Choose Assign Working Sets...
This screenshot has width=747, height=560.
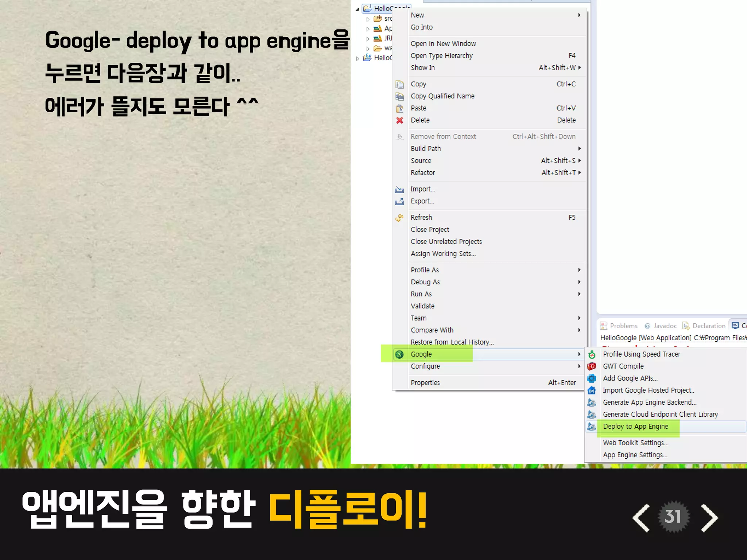[489, 254]
